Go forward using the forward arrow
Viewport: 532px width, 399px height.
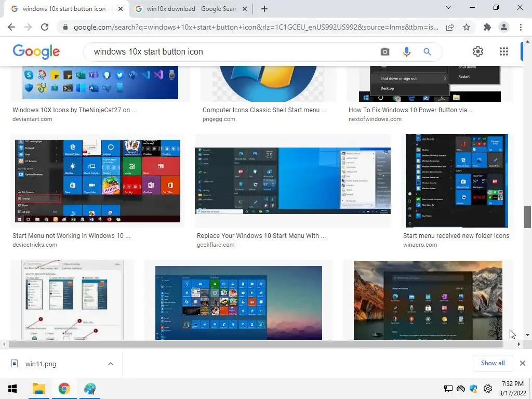(28, 27)
